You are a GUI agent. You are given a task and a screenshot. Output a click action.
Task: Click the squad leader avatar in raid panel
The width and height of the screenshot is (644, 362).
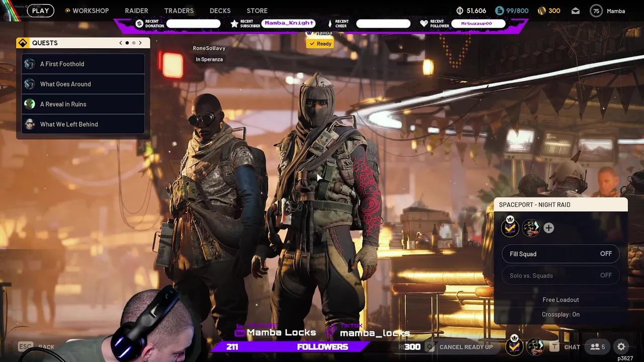click(510, 228)
